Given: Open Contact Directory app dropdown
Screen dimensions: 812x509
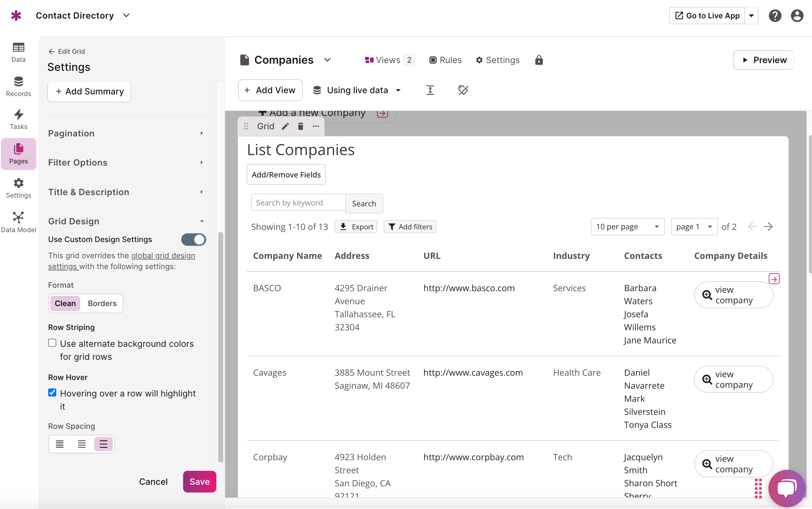Looking at the screenshot, I should (x=126, y=16).
